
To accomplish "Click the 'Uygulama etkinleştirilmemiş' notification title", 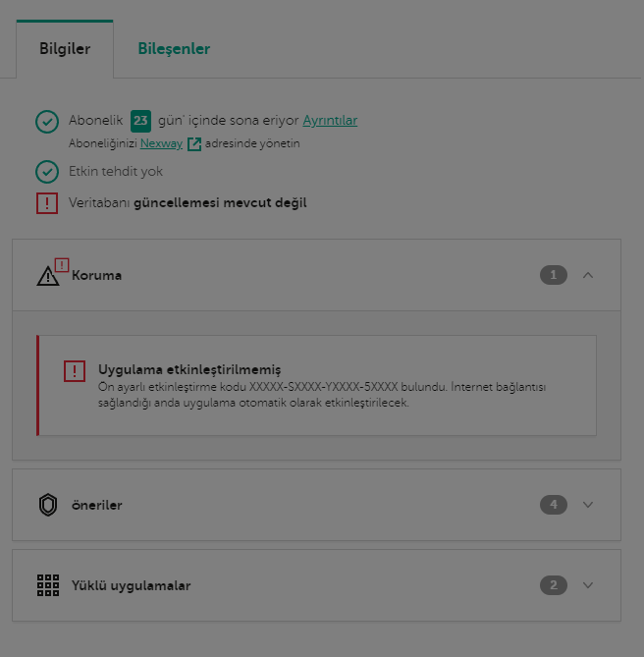I will click(x=189, y=369).
